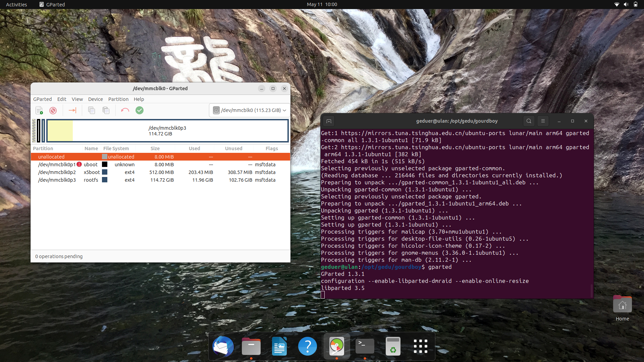Click the Size column header
The image size is (644, 362).
pyautogui.click(x=155, y=148)
